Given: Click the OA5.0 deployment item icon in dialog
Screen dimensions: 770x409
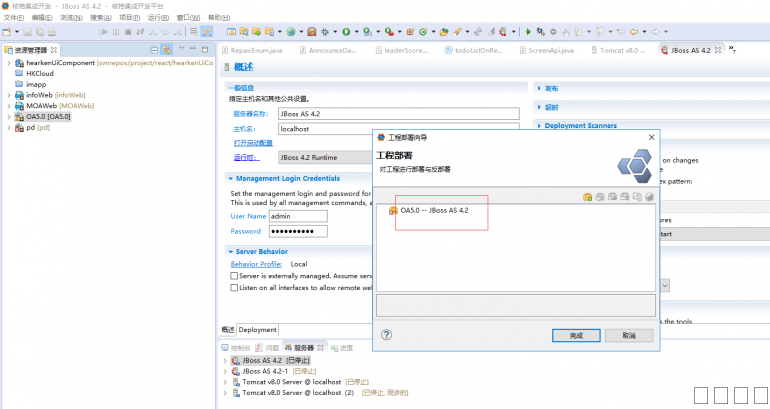Looking at the screenshot, I should [393, 210].
